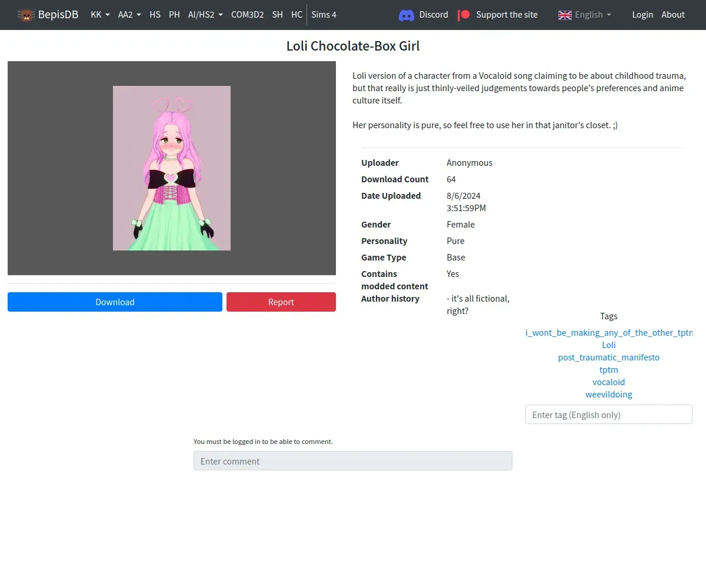This screenshot has height=588, width=706.
Task: Click the Download Count value 64
Action: [x=451, y=179]
